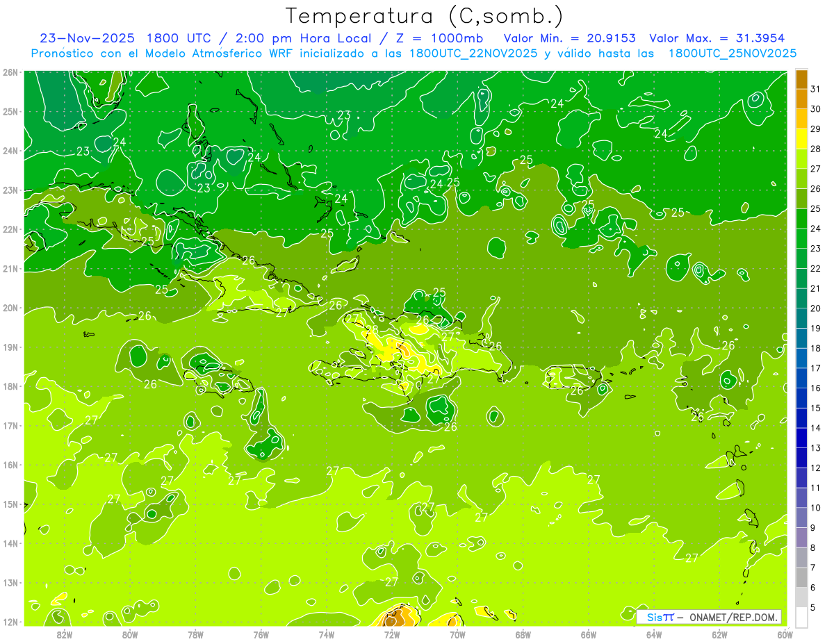Click the '17' label on the color bar
The height and width of the screenshot is (644, 834).
point(815,368)
